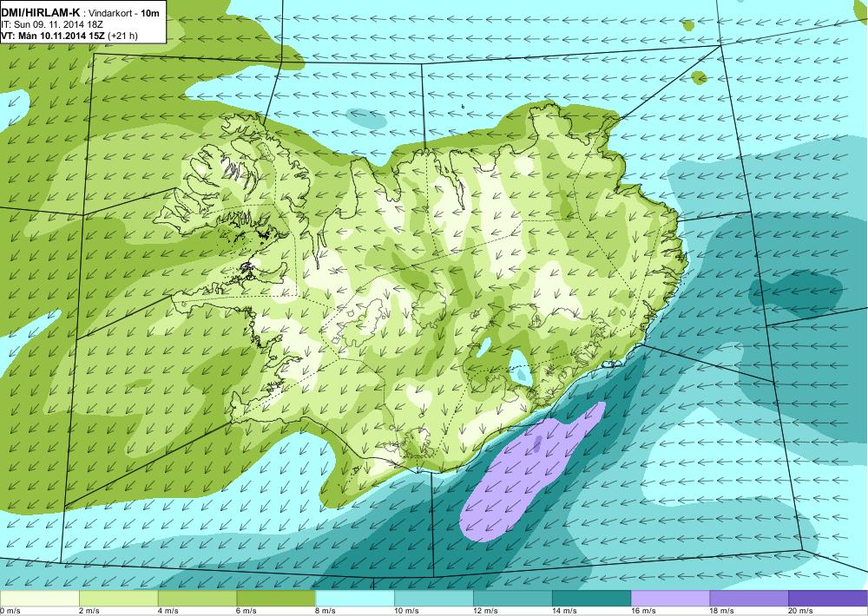Click the small dark purple spot inside lilac area
This screenshot has width=868, height=616.
(537, 443)
